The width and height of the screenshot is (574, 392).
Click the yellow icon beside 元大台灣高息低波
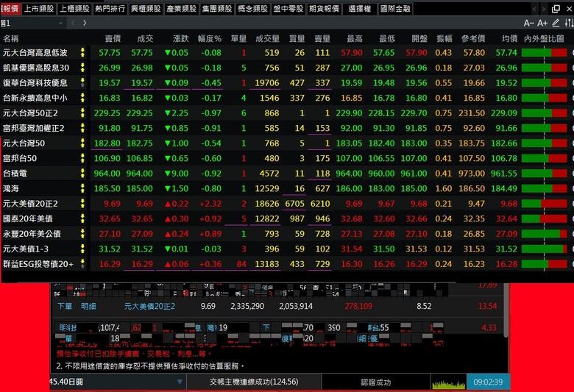click(x=82, y=52)
